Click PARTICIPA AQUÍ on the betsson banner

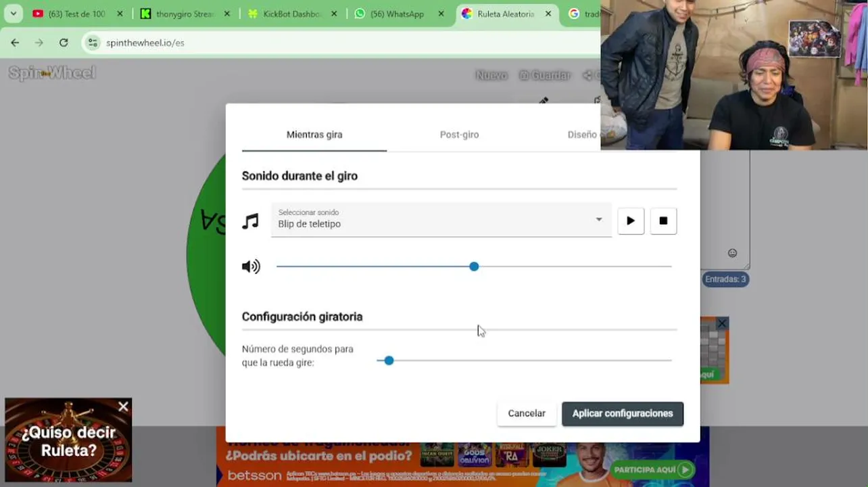point(653,469)
